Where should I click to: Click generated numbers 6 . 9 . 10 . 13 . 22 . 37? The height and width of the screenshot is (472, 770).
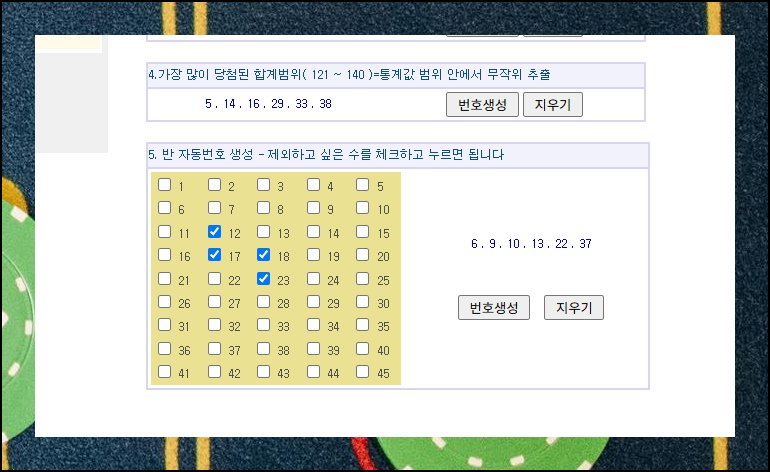coord(531,244)
